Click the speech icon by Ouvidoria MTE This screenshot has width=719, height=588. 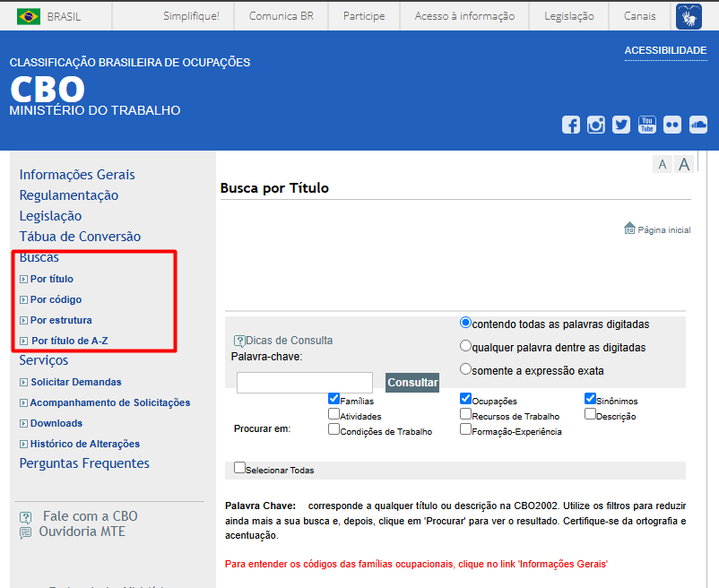point(26,532)
